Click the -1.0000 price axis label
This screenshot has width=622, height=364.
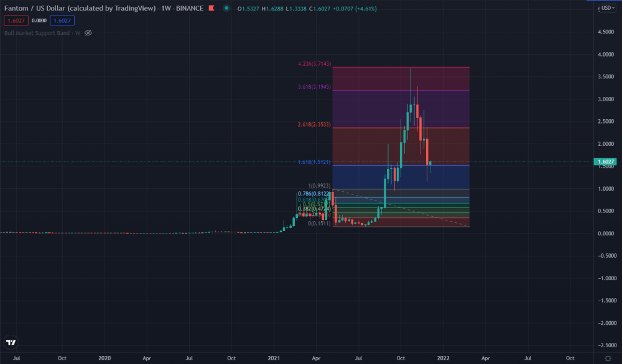point(606,278)
